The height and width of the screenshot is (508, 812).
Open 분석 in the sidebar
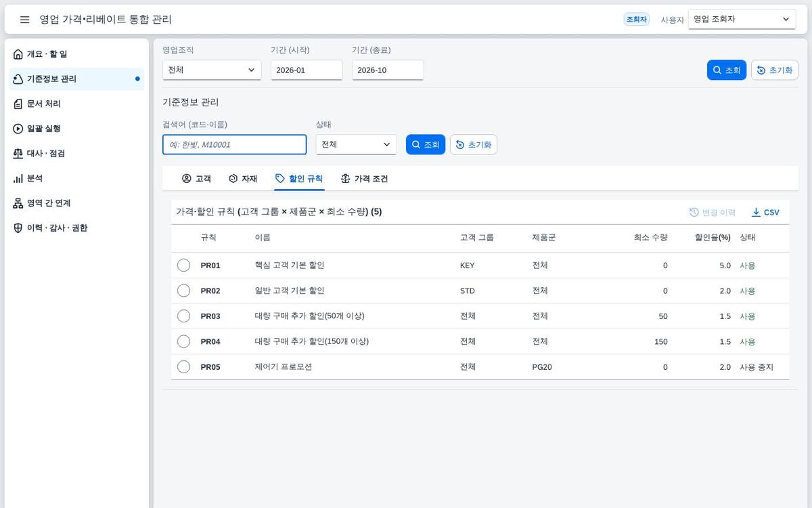pos(77,178)
